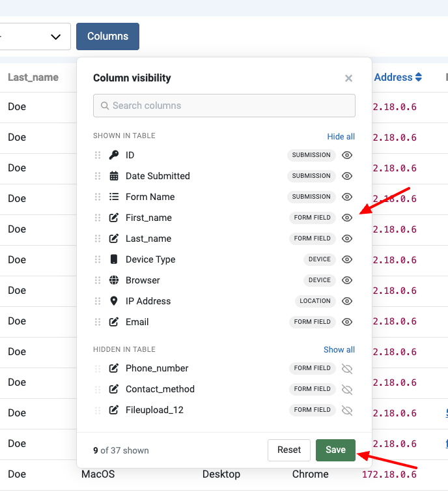Image resolution: width=448 pixels, height=492 pixels.
Task: Show the Phone_number column via crossed eye
Action: pyautogui.click(x=347, y=369)
